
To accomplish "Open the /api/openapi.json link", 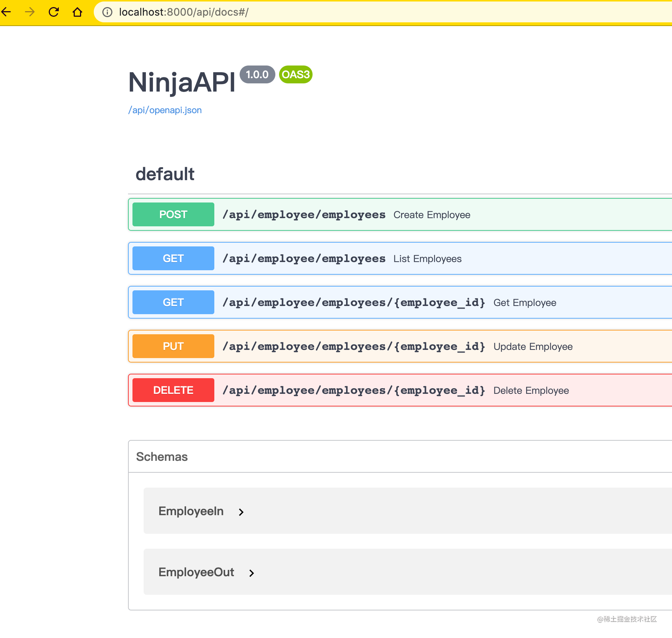I will coord(165,110).
